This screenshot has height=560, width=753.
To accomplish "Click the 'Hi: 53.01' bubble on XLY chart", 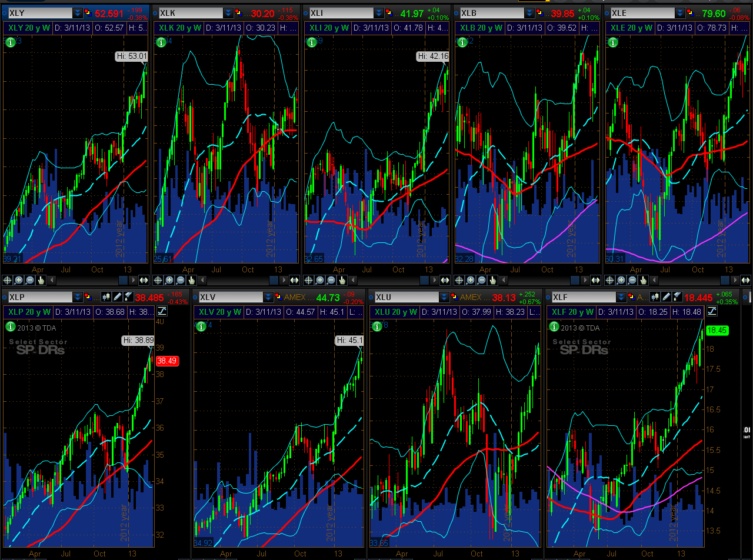I will point(131,56).
